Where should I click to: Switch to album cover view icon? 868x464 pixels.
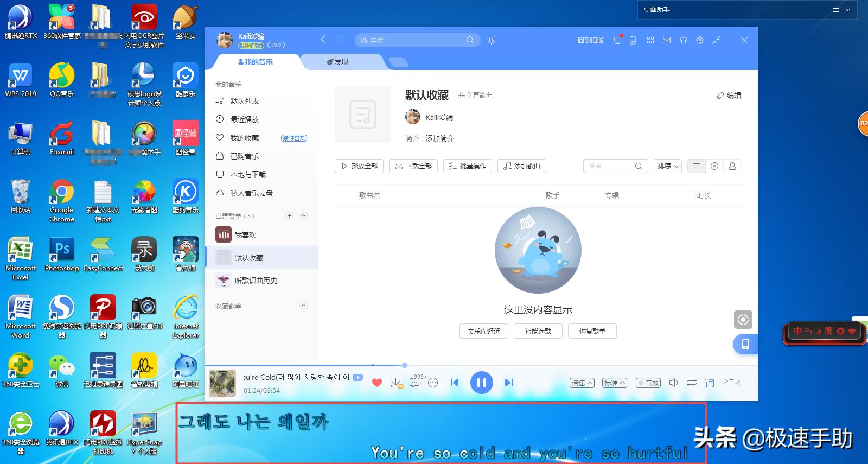click(714, 166)
